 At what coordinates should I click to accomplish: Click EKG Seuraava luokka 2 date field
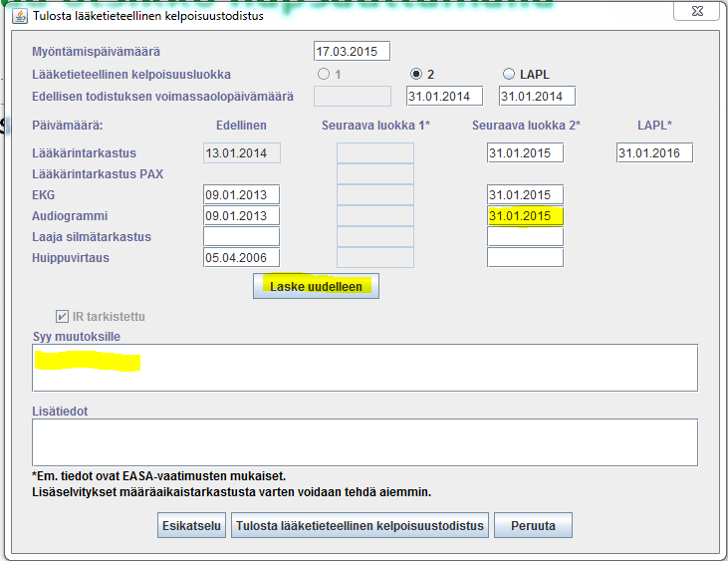coord(525,194)
